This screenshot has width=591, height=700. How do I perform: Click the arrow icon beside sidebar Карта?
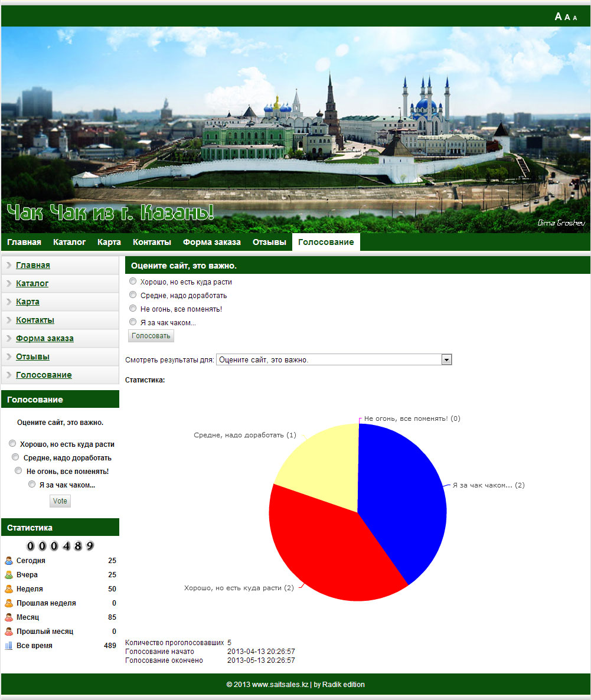(9, 302)
